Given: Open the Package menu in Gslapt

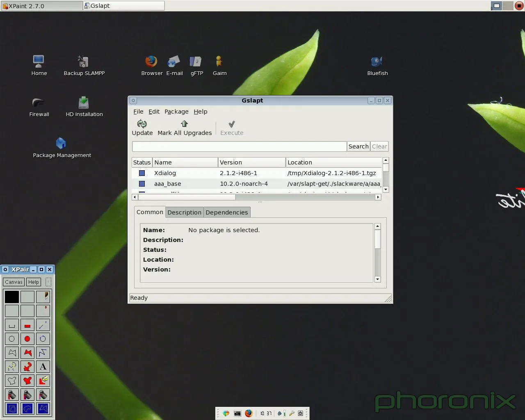Looking at the screenshot, I should click(x=176, y=112).
